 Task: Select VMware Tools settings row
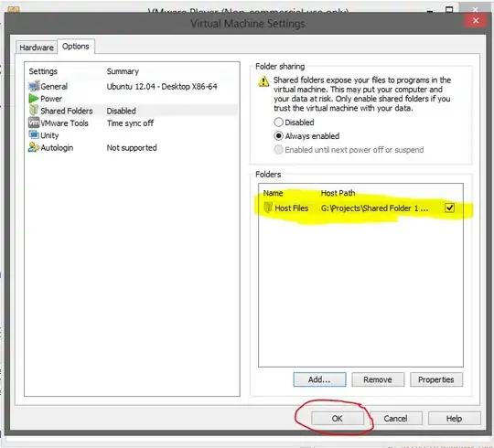pos(132,123)
